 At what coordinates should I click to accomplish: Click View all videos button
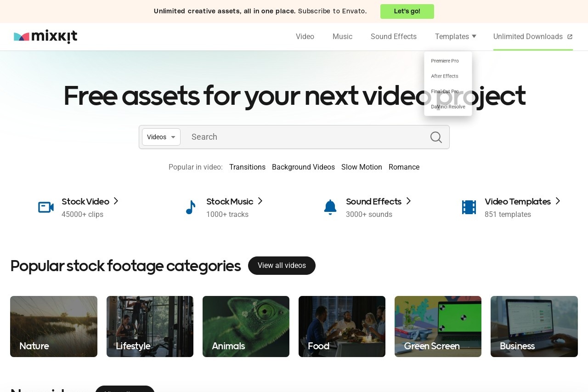tap(282, 266)
